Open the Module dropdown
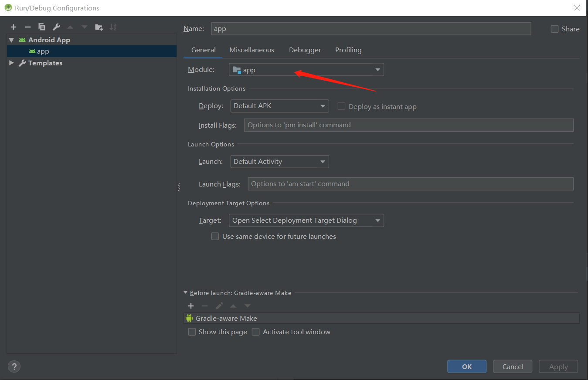Screen dimensions: 588x380 point(377,69)
